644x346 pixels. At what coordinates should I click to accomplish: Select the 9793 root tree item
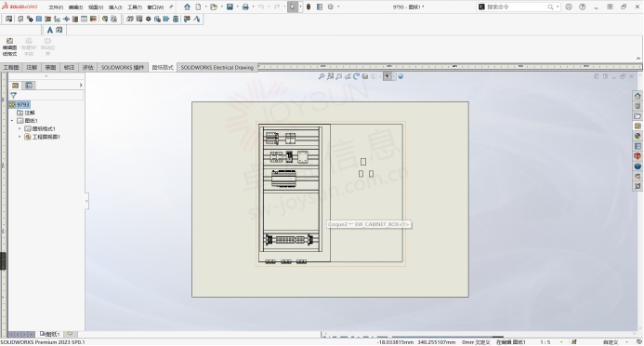(20, 105)
